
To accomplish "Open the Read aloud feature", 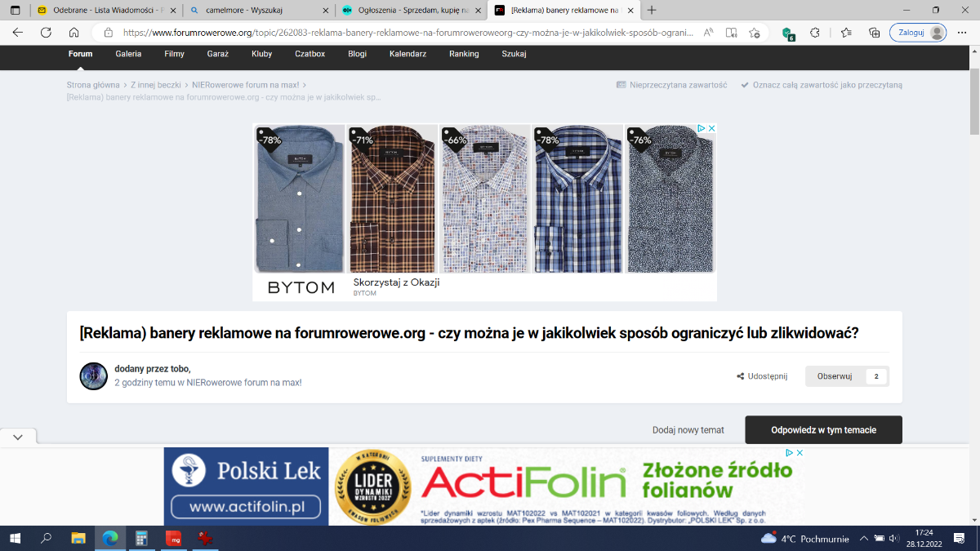I will 708,33.
